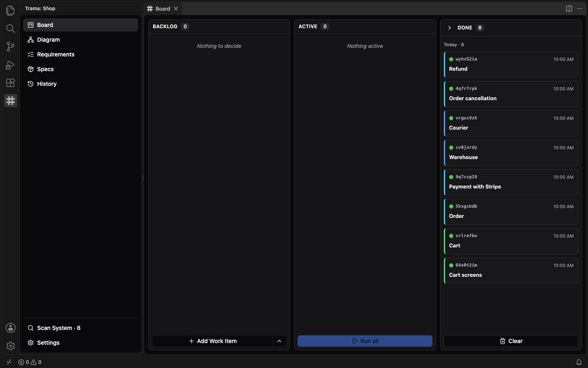Open the Order cancellation card
Viewport: 588px width, 368px height.
511,94
